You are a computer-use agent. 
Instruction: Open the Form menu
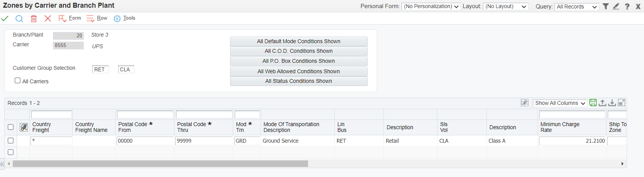pyautogui.click(x=70, y=18)
